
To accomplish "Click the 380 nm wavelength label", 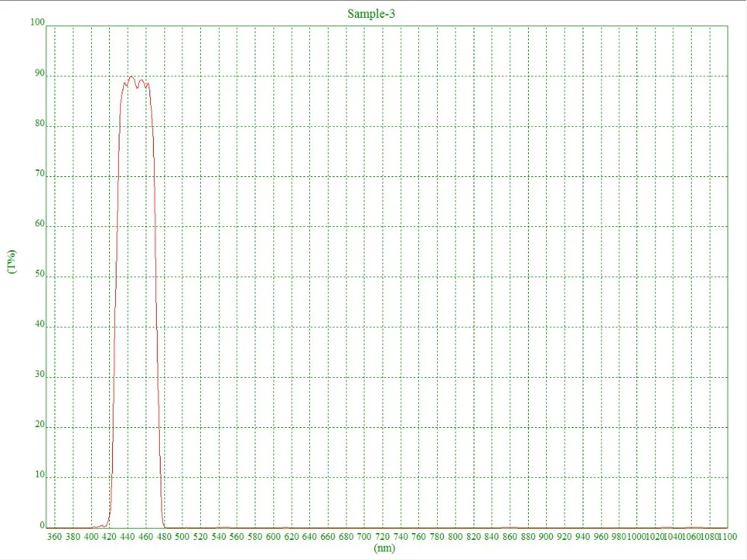I will pos(72,537).
